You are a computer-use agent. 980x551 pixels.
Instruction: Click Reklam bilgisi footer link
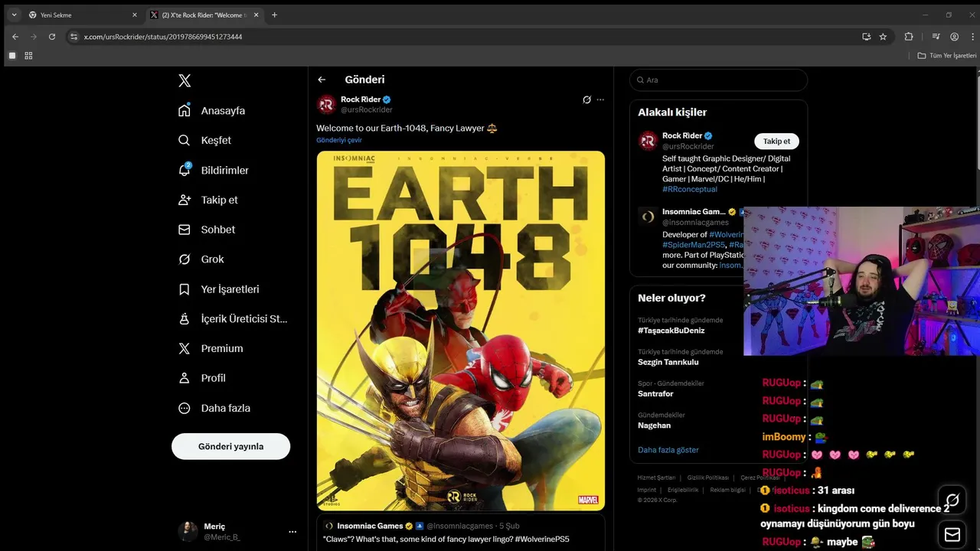coord(727,490)
